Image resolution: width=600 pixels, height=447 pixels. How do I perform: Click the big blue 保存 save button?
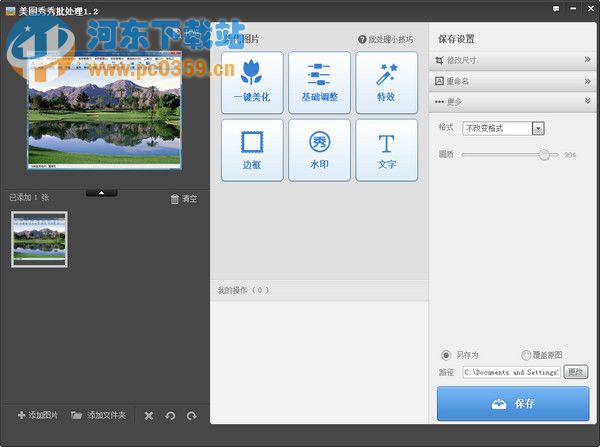[x=513, y=403]
